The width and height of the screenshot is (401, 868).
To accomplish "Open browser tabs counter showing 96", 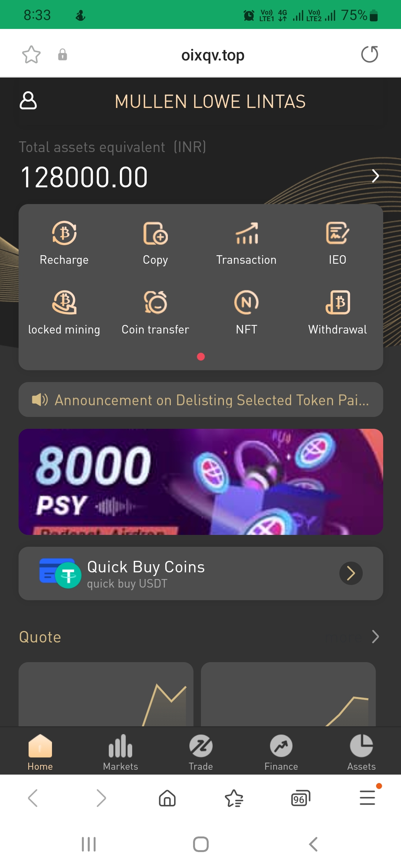I will click(300, 798).
